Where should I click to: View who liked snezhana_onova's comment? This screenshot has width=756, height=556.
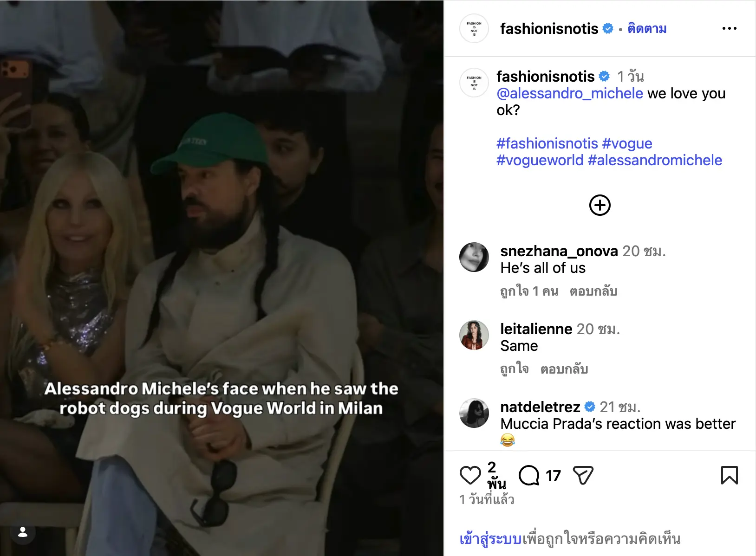point(529,291)
